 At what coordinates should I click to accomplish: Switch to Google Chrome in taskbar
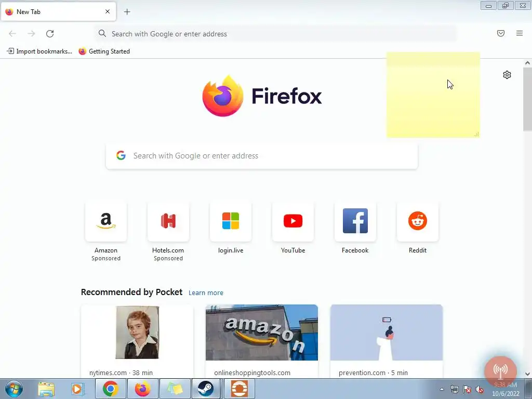[111, 389]
